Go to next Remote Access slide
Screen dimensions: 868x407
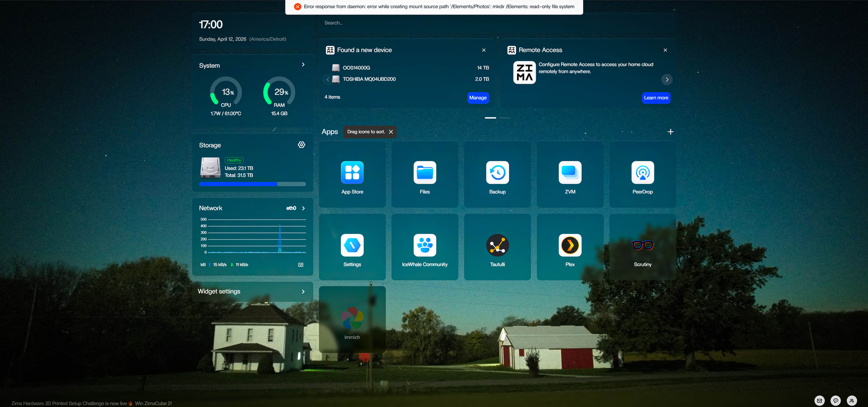point(667,80)
